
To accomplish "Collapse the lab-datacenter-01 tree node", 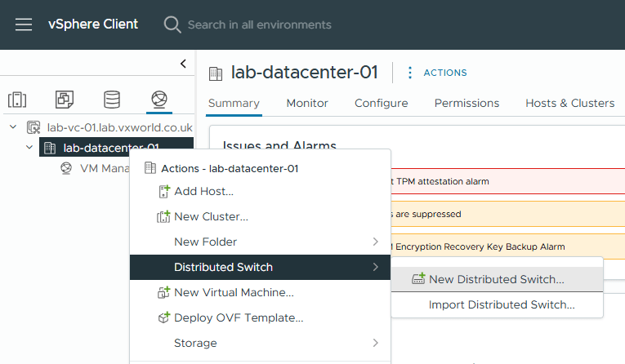I will point(30,148).
